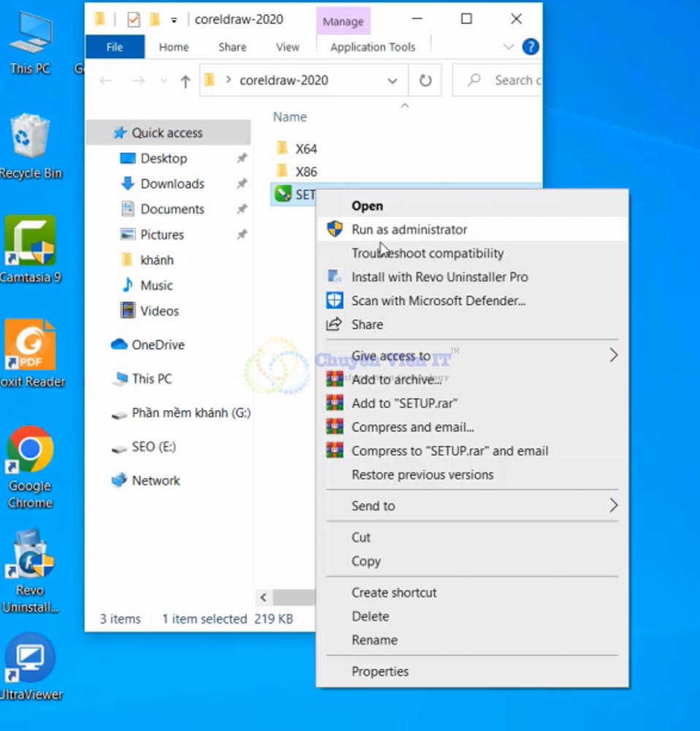Click the refresh button beside address bar
This screenshot has height=731, width=700.
pyautogui.click(x=425, y=80)
